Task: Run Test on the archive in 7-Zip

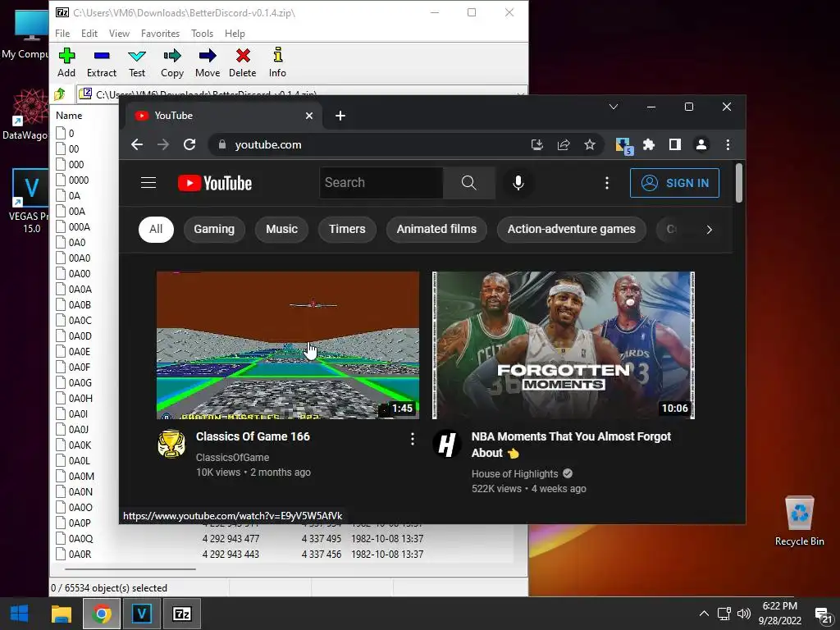Action: [x=137, y=62]
